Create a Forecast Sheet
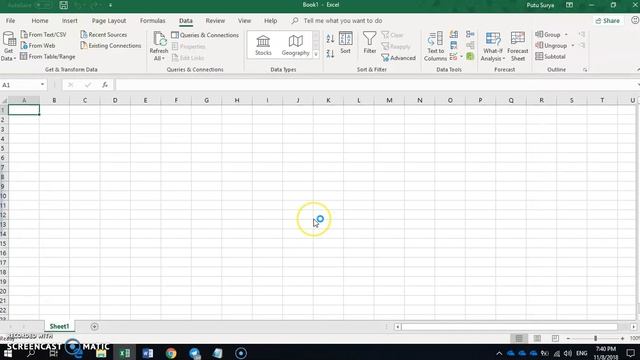Image resolution: width=640 pixels, height=360 pixels. (x=518, y=46)
